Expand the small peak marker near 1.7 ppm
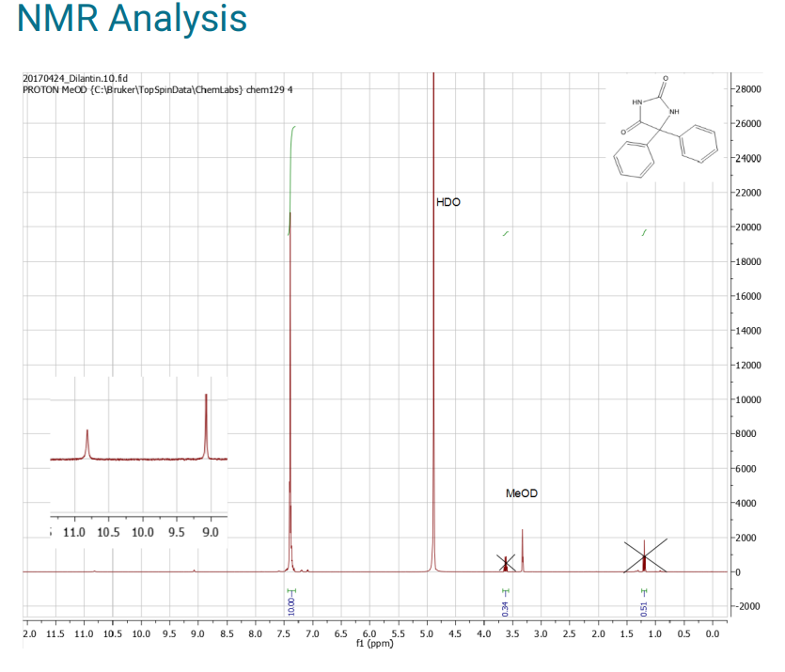The height and width of the screenshot is (672, 785). [644, 230]
